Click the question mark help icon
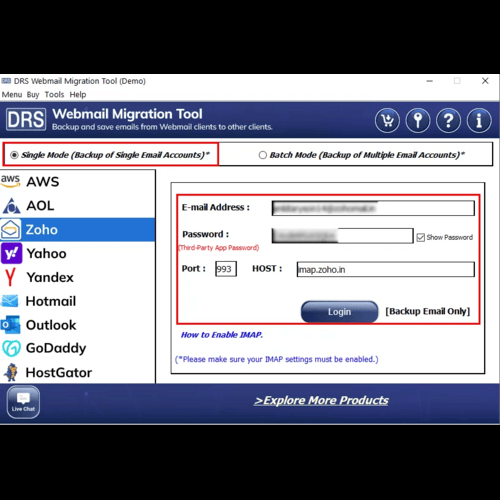 click(x=448, y=120)
